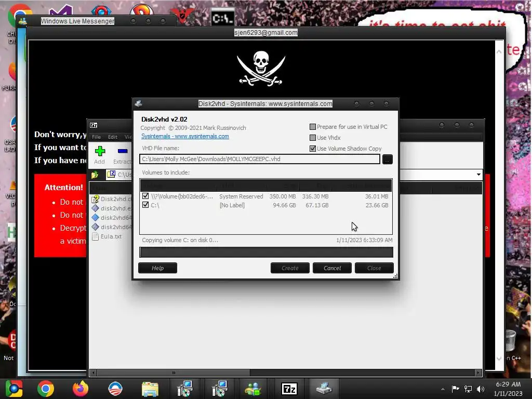Viewport: 532px width, 399px height.
Task: Click the 7z logo in 7-Zip title bar
Action: click(x=94, y=125)
